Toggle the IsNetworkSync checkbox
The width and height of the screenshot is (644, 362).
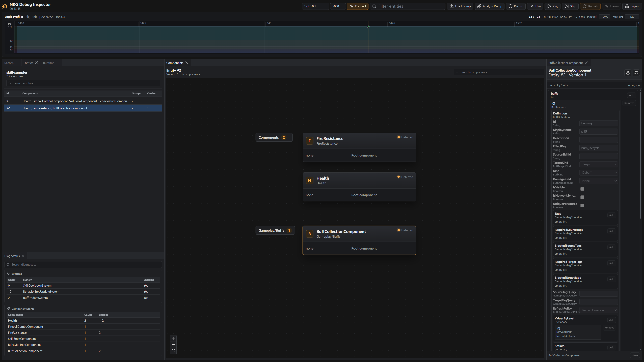[582, 197]
